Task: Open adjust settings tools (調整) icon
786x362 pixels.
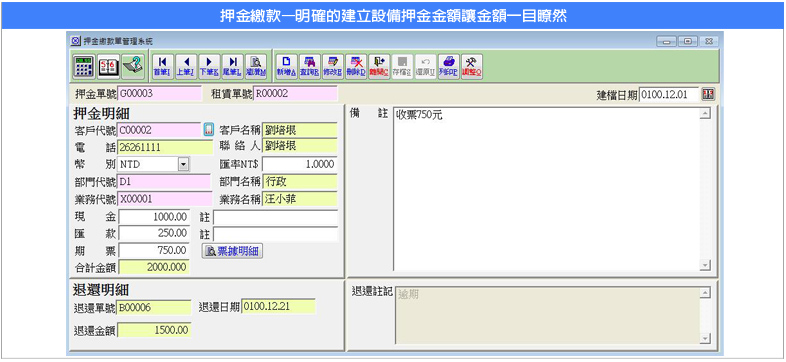Action: (x=472, y=66)
